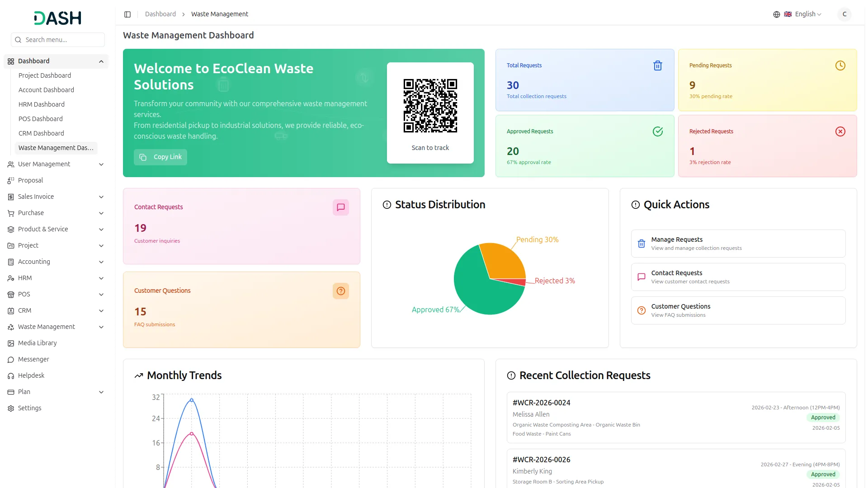
Task: Select Waste Management Dashboard menu item
Action: pos(56,148)
